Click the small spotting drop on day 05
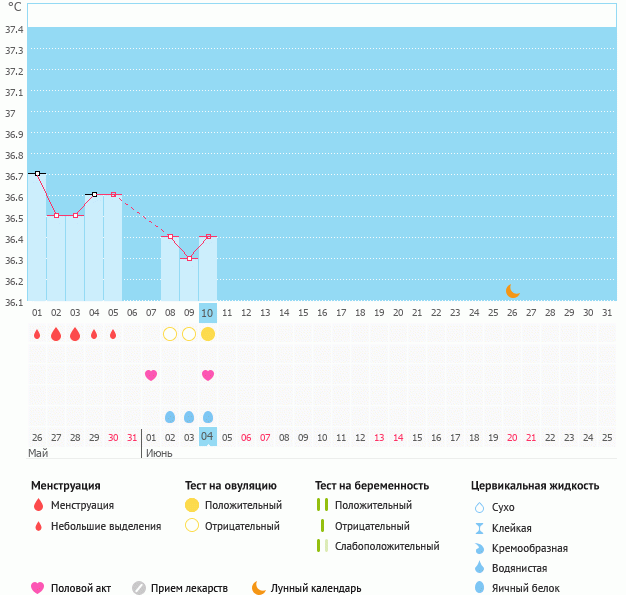This screenshot has height=595, width=626. (x=113, y=334)
